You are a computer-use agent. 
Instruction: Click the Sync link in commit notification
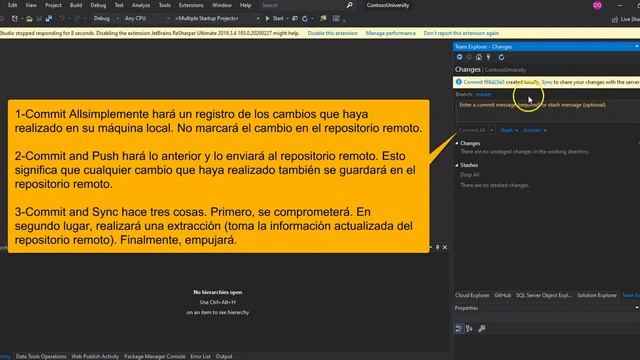coord(547,82)
